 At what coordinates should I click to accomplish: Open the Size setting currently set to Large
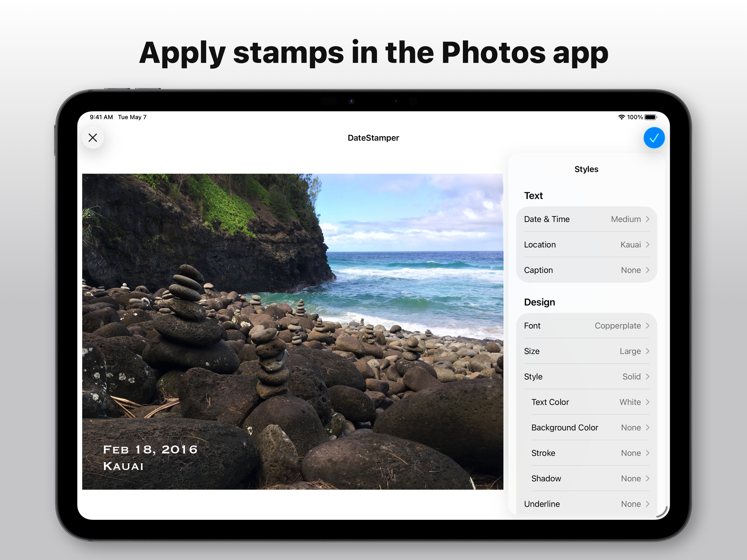click(586, 351)
